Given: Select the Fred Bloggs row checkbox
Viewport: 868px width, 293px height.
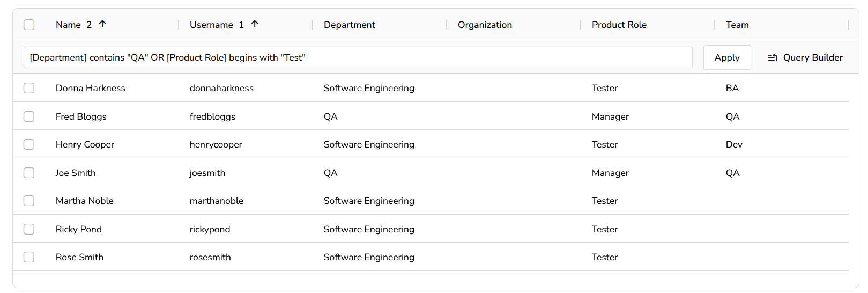Looking at the screenshot, I should pos(29,116).
